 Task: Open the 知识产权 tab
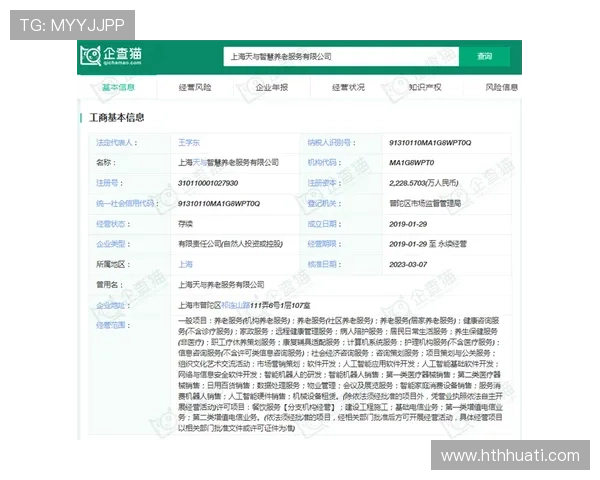(x=425, y=88)
